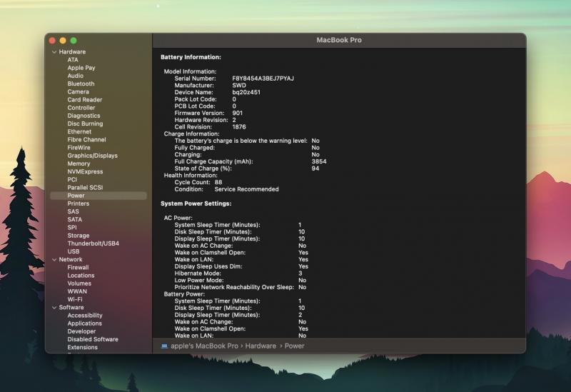Screen dimensions: 571x392
Task: Select Accessibility in the sidebar
Action: point(85,316)
